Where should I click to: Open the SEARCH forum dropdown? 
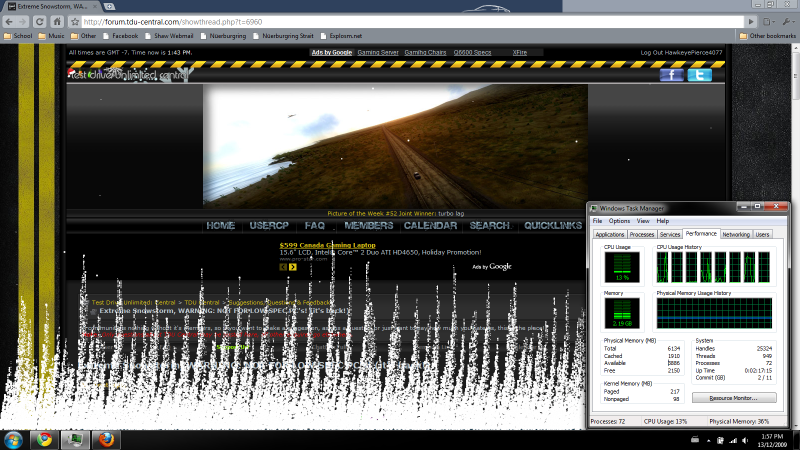[489, 226]
